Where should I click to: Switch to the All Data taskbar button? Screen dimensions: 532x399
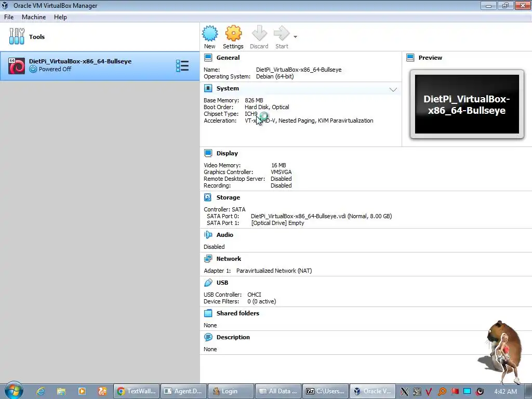278,391
